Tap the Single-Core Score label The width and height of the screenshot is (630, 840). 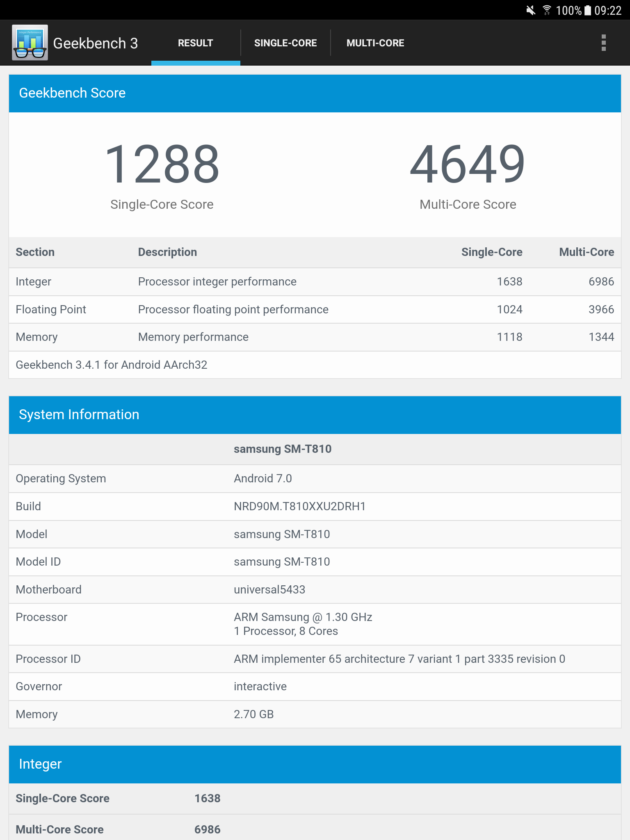[162, 204]
